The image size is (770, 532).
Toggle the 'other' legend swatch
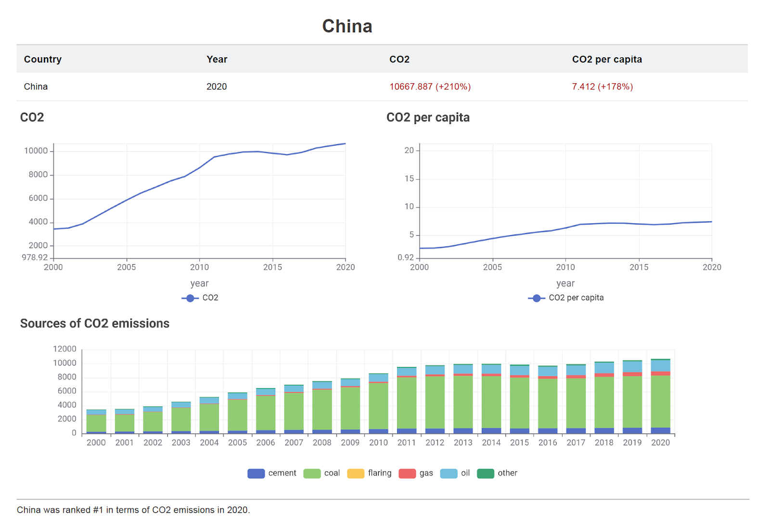[x=486, y=473]
